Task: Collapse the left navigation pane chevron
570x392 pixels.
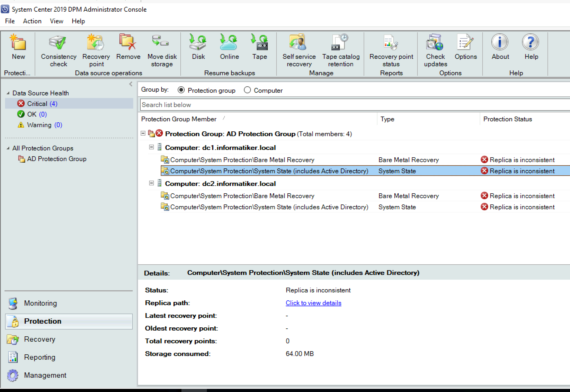Action: coord(131,84)
